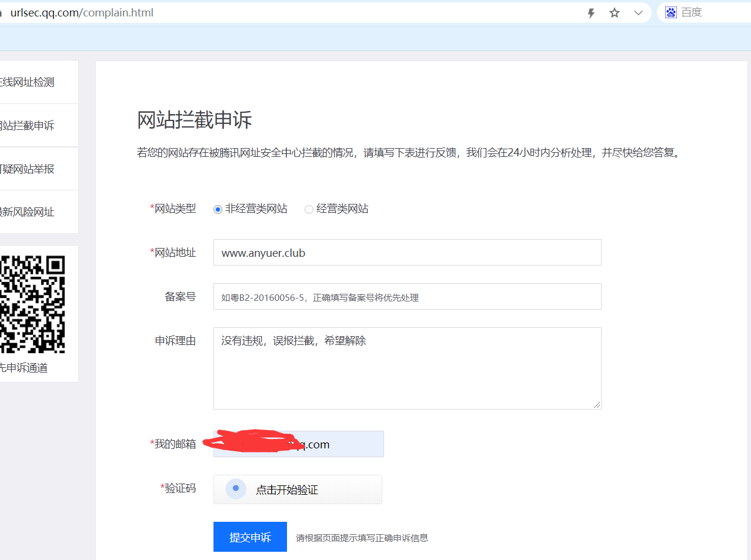
Task: Click the 备案号 input field
Action: tap(407, 297)
